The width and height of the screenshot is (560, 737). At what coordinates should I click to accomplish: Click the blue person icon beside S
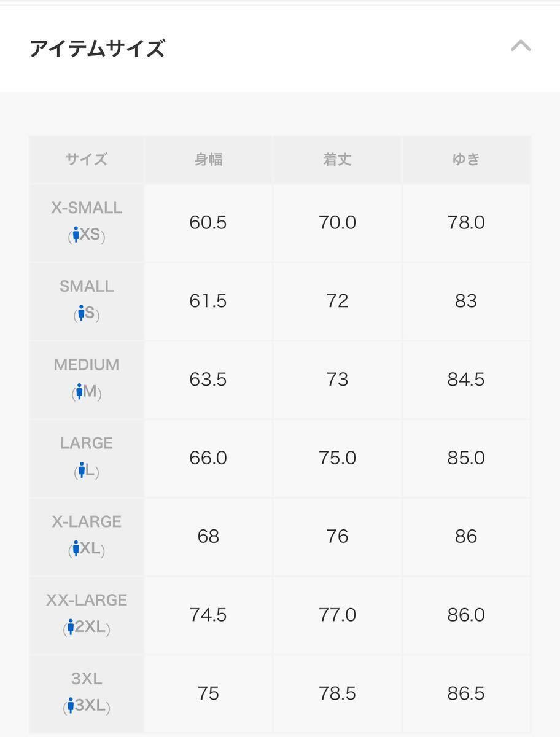(80, 313)
